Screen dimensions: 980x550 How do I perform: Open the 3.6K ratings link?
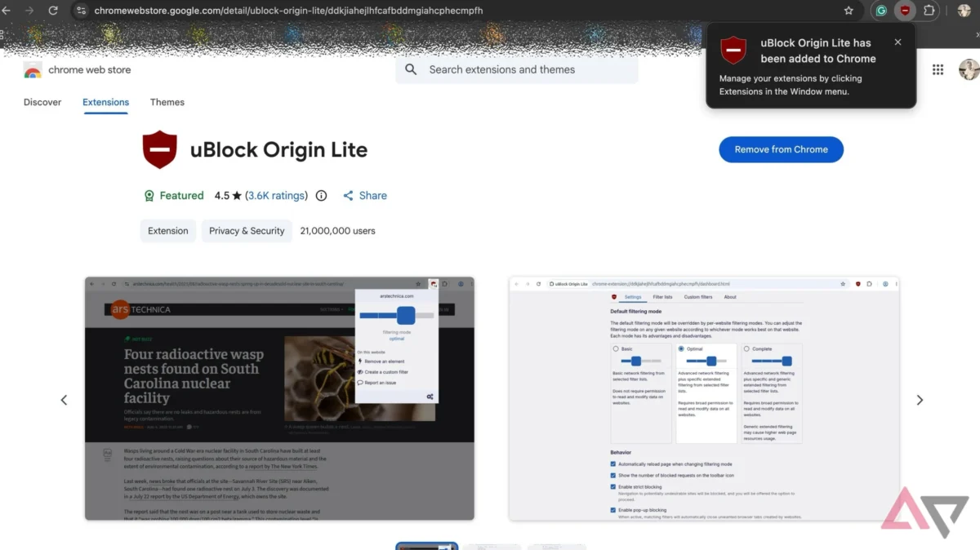pyautogui.click(x=277, y=196)
